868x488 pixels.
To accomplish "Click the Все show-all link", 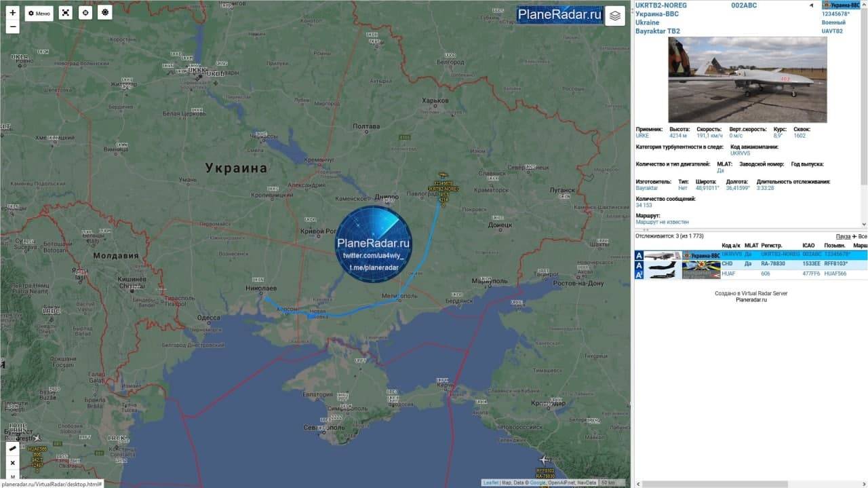I will 861,236.
